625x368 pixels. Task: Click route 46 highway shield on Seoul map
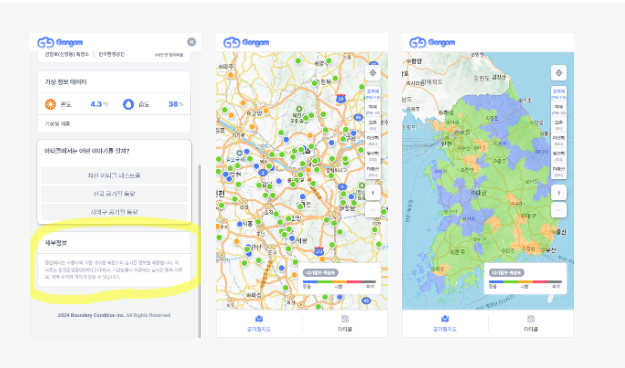(358, 117)
